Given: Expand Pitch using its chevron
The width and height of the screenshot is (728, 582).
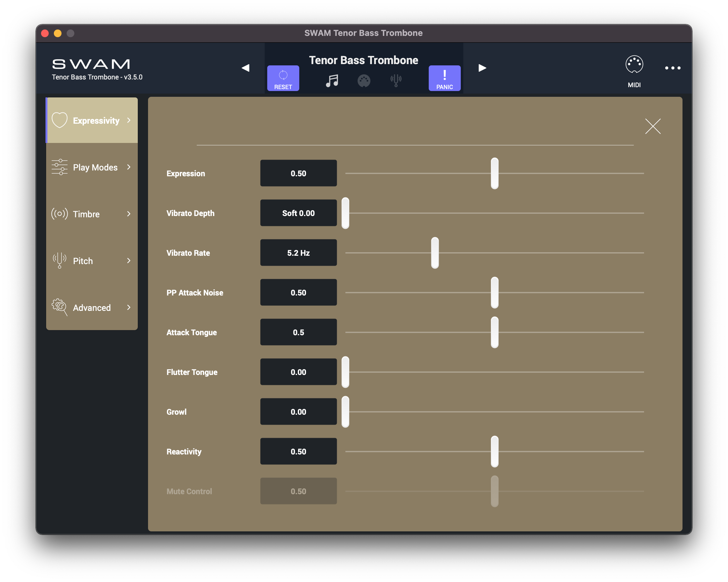Looking at the screenshot, I should click(128, 261).
